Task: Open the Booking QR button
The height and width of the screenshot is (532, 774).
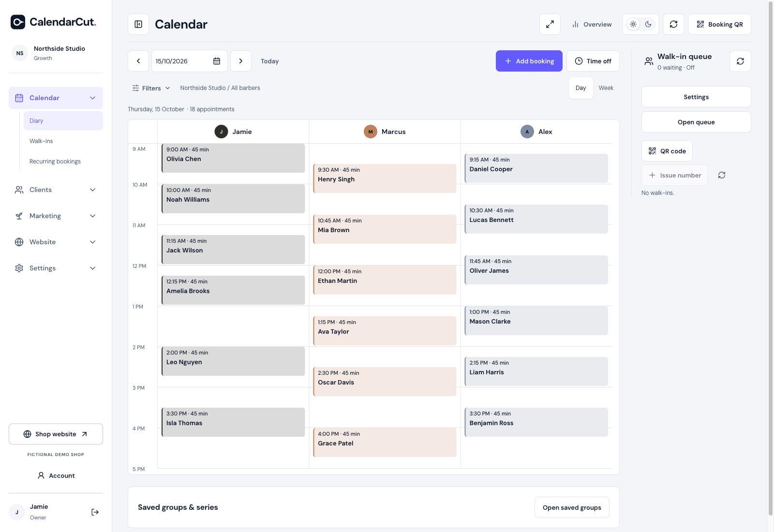Action: click(720, 24)
